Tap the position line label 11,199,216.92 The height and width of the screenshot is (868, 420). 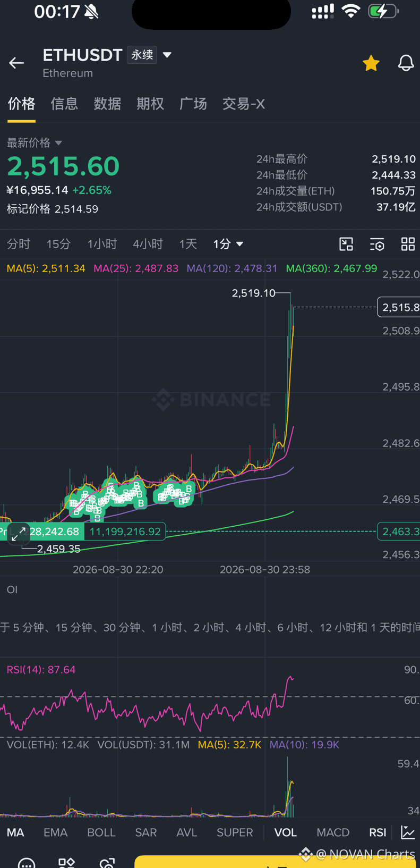125,532
